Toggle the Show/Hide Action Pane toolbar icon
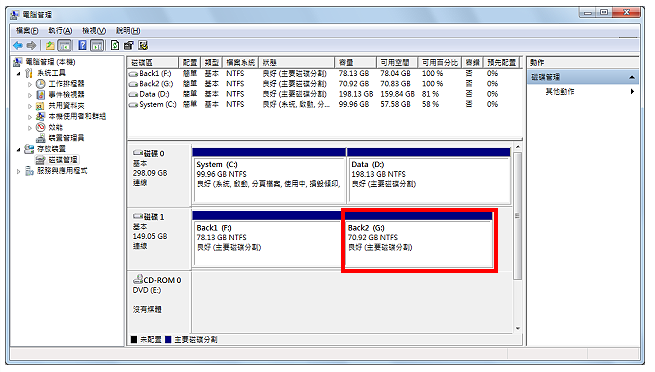This screenshot has width=655, height=372. (x=97, y=46)
